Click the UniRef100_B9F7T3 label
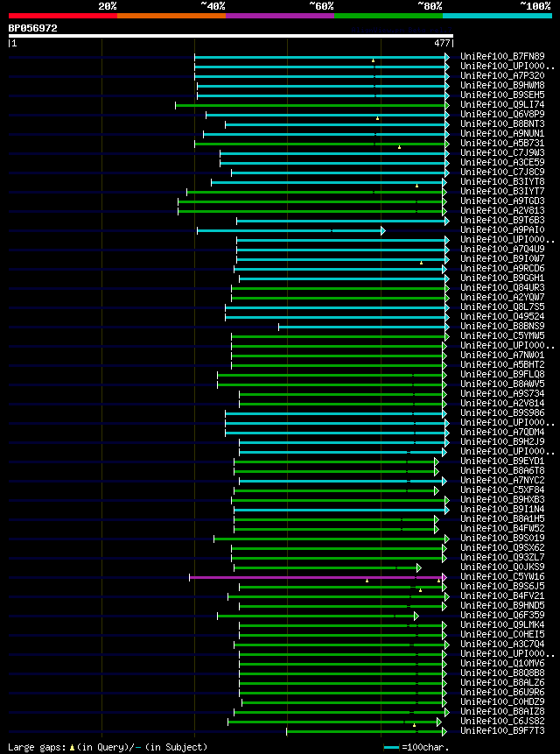The image size is (560, 754). [502, 731]
